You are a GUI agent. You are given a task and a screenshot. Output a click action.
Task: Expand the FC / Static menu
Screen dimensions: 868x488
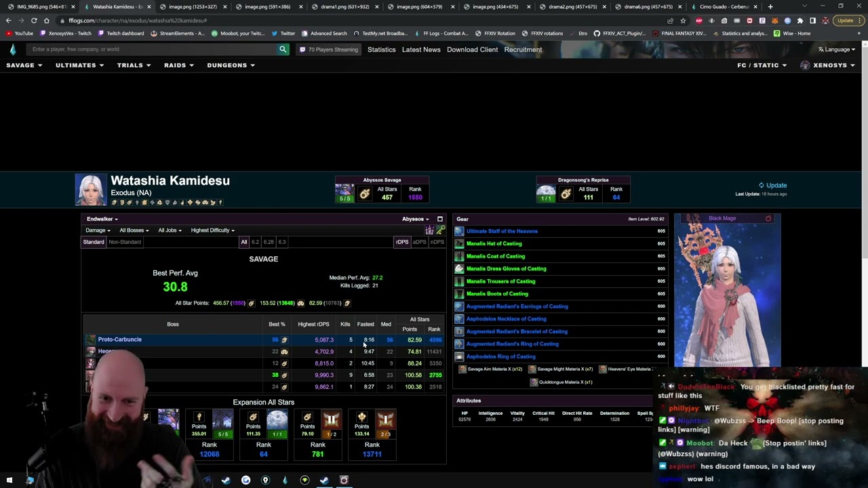pos(762,65)
